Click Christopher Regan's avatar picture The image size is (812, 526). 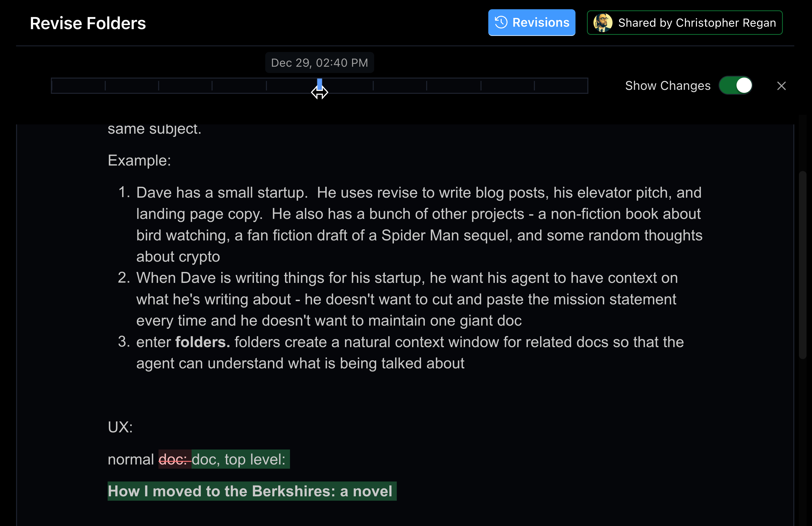[602, 23]
